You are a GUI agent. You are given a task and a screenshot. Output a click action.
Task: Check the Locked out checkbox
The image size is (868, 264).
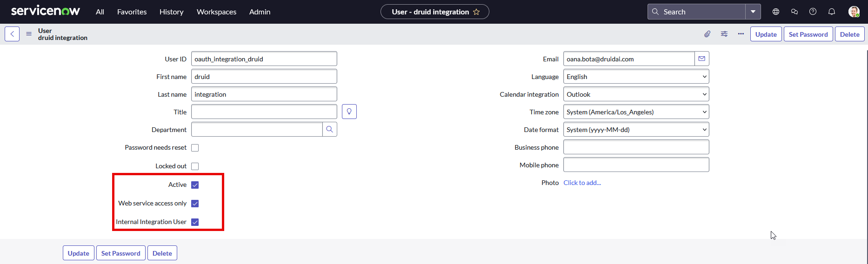pyautogui.click(x=195, y=166)
